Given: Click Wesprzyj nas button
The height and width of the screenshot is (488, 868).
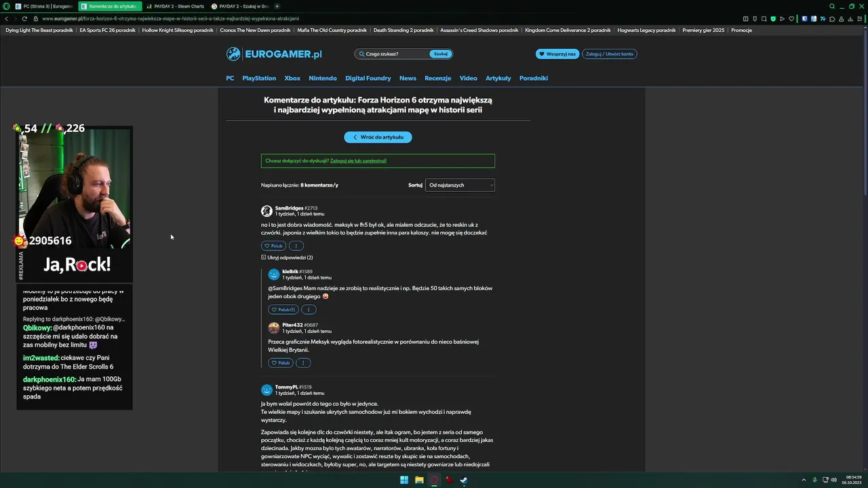Looking at the screenshot, I should click(x=557, y=54).
